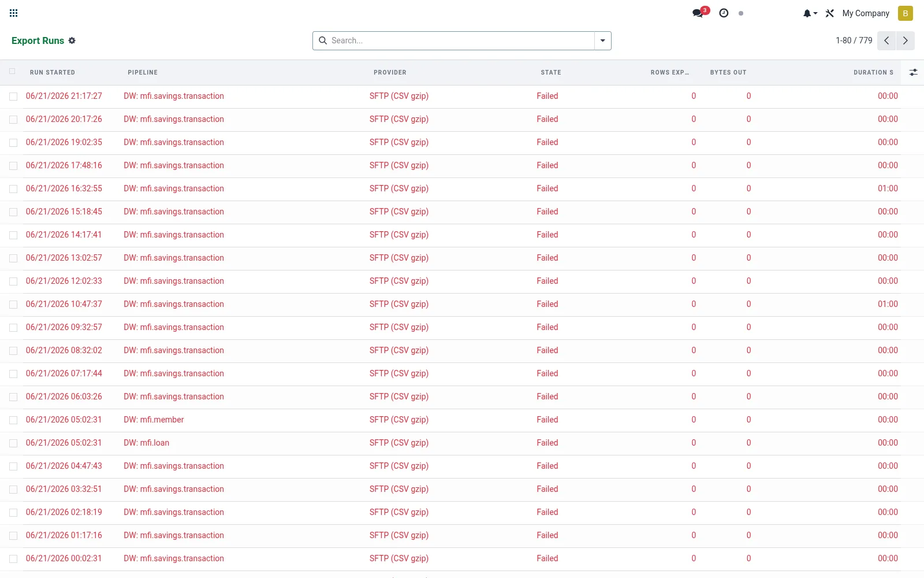Sort by Bytes Out column

tap(728, 72)
